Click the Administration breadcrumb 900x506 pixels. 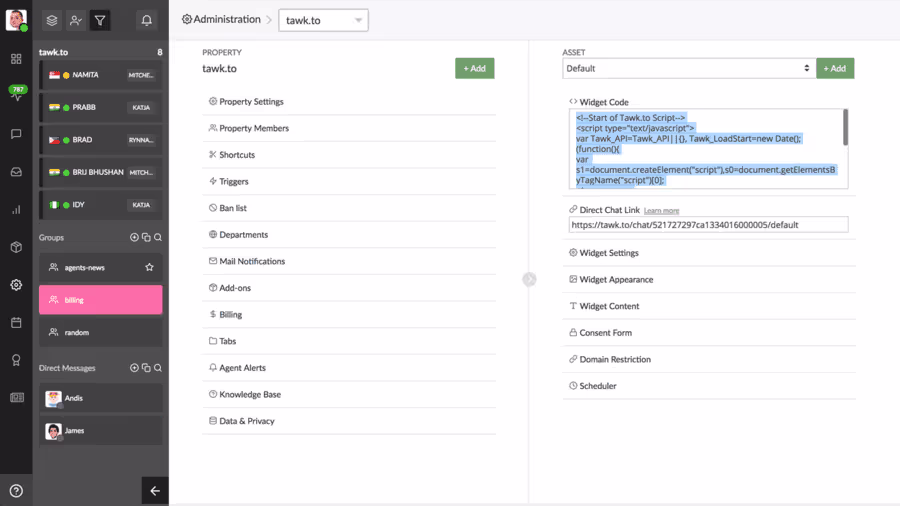221,20
